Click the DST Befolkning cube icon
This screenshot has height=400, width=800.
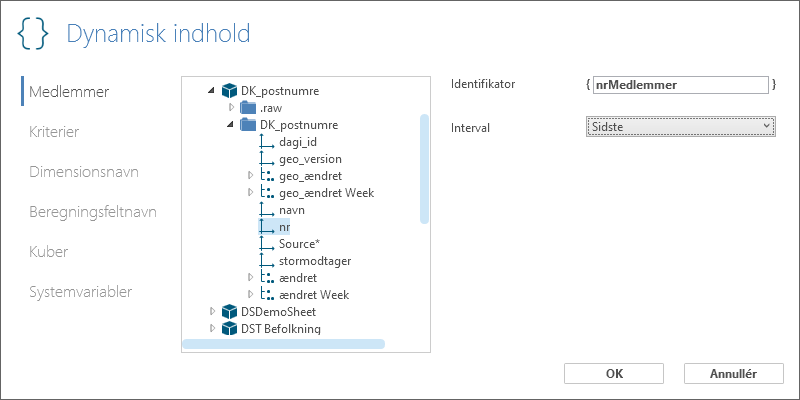coord(230,328)
